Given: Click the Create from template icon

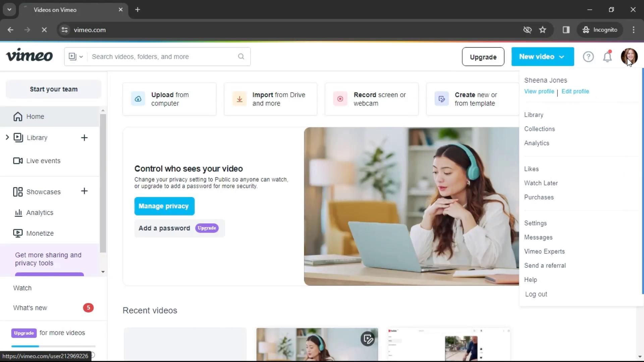Looking at the screenshot, I should (x=441, y=99).
